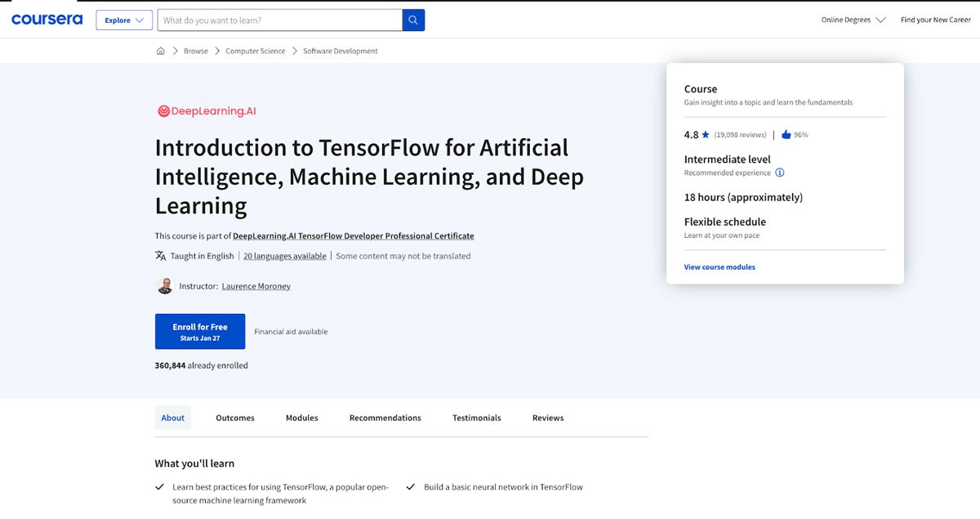Go to home via breadcrumb house icon

click(x=160, y=51)
